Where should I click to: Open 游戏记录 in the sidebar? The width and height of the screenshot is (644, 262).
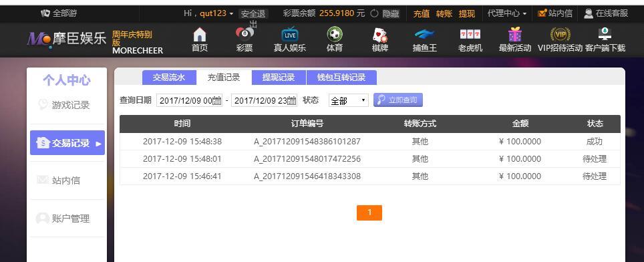pos(67,105)
